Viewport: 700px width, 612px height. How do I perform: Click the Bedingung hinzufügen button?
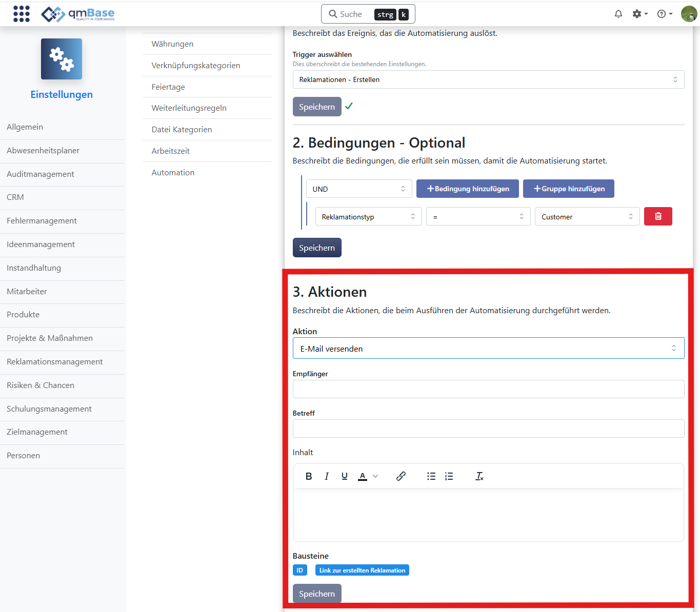[x=467, y=189]
